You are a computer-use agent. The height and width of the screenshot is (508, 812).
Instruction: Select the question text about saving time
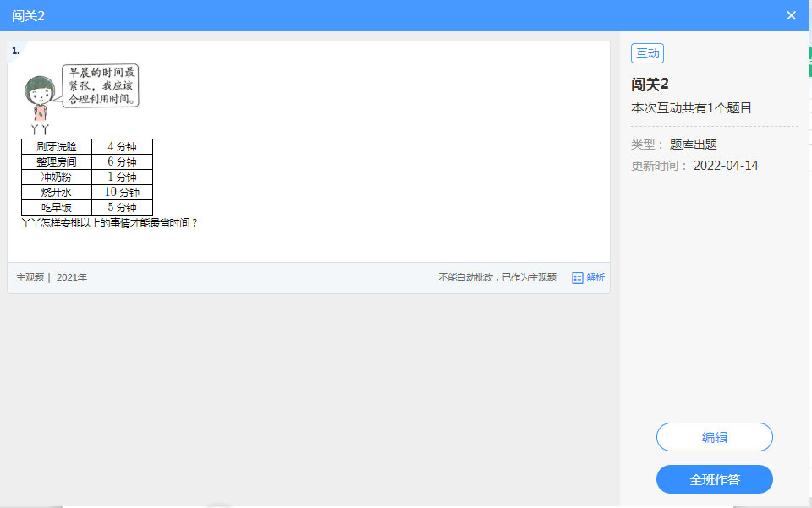(x=110, y=223)
